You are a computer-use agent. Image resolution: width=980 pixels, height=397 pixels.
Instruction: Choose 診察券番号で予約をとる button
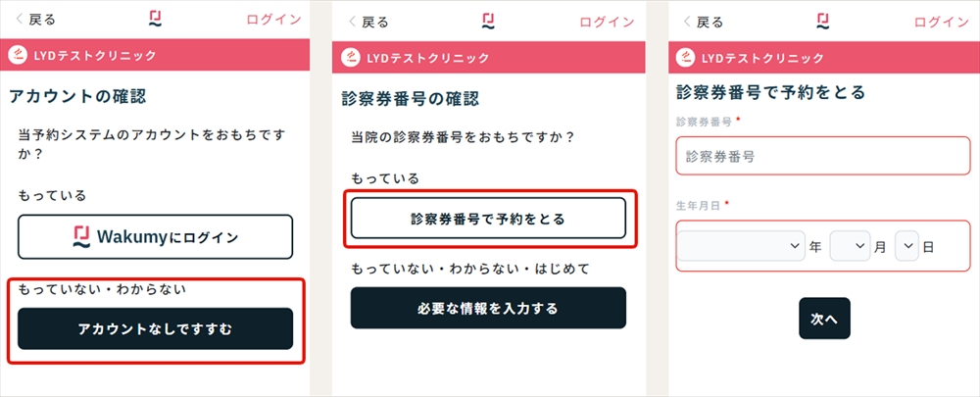point(488,219)
